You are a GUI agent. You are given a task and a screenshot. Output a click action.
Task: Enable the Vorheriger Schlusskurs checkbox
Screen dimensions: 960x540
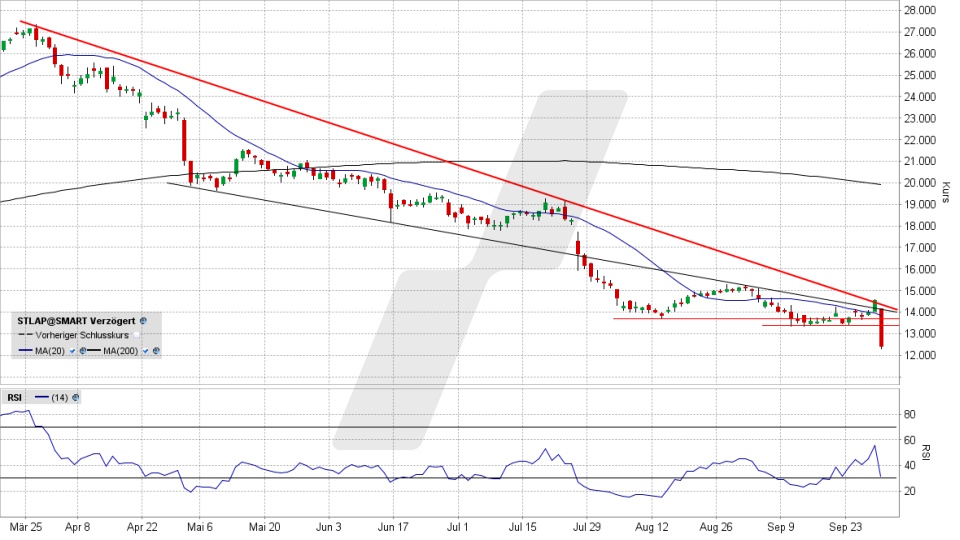point(136,336)
